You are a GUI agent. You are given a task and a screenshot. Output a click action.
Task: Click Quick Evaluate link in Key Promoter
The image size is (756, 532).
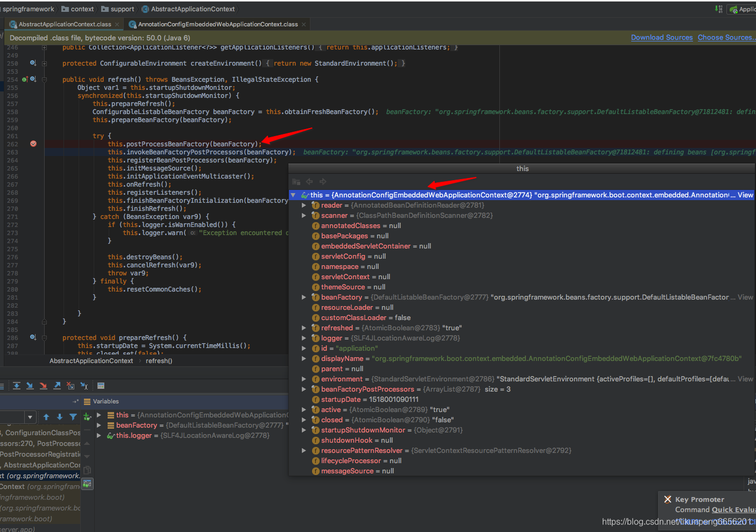click(734, 509)
